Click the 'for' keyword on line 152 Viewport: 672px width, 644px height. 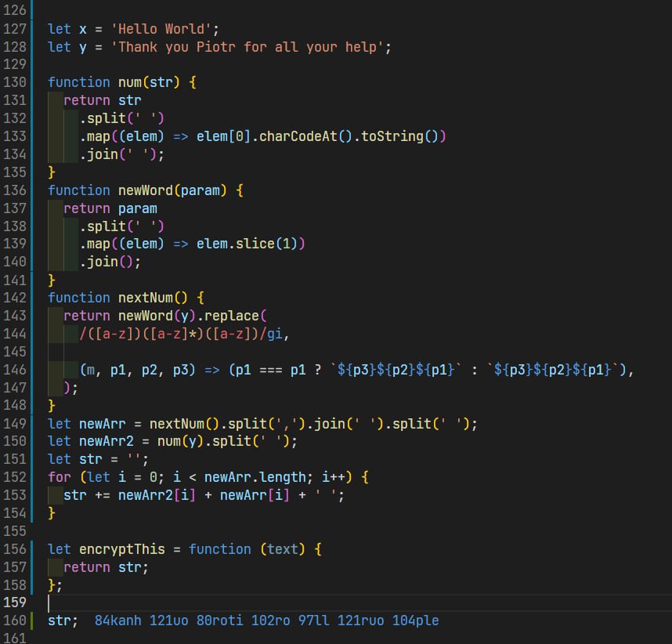pyautogui.click(x=60, y=477)
